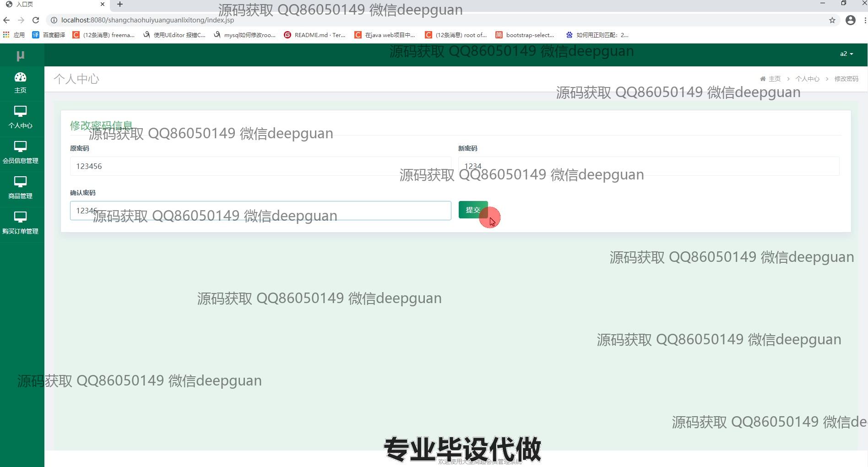Focus the 新密码 input field
The height and width of the screenshot is (467, 868).
pos(648,166)
